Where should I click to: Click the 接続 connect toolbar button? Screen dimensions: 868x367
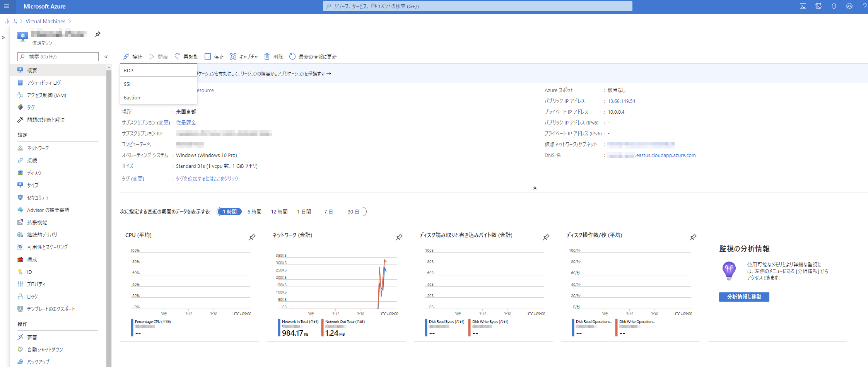[133, 57]
